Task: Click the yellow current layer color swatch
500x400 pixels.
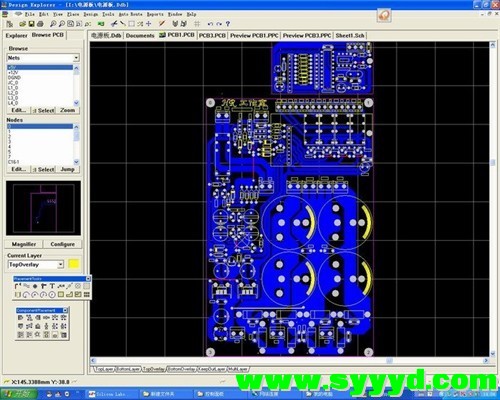Action: (74, 264)
